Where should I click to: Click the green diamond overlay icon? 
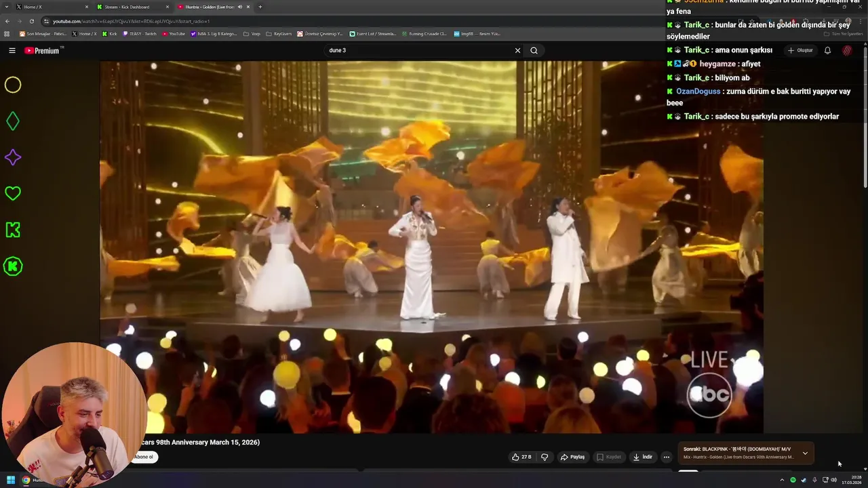pos(13,121)
